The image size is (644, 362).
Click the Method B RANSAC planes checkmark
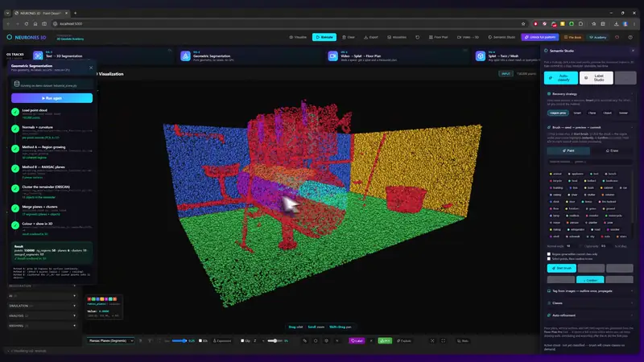click(x=15, y=168)
